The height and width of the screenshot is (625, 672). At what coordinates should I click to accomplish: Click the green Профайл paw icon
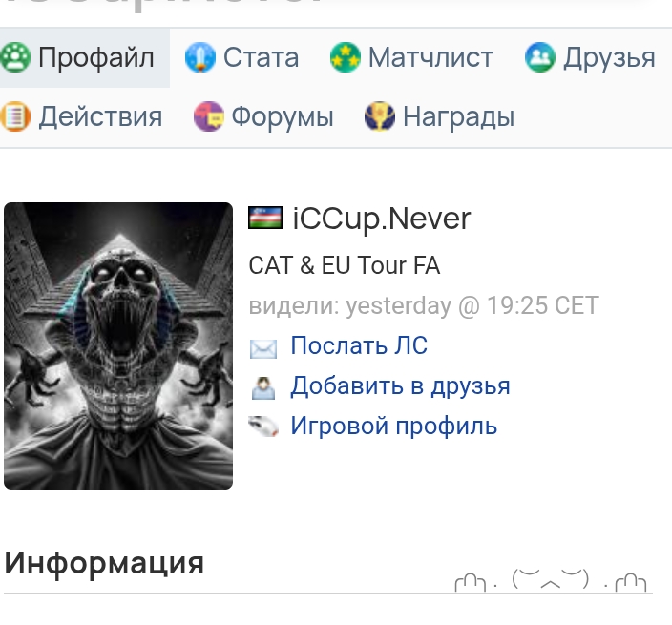15,57
